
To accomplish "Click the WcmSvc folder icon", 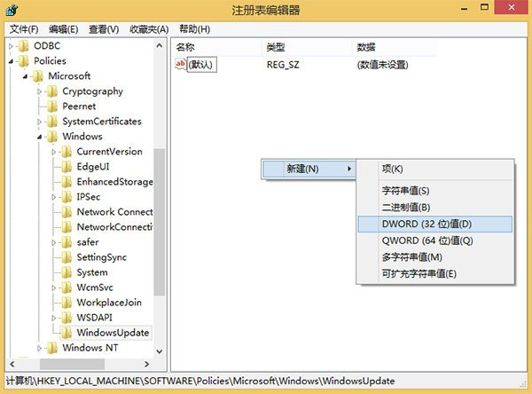I will (66, 288).
